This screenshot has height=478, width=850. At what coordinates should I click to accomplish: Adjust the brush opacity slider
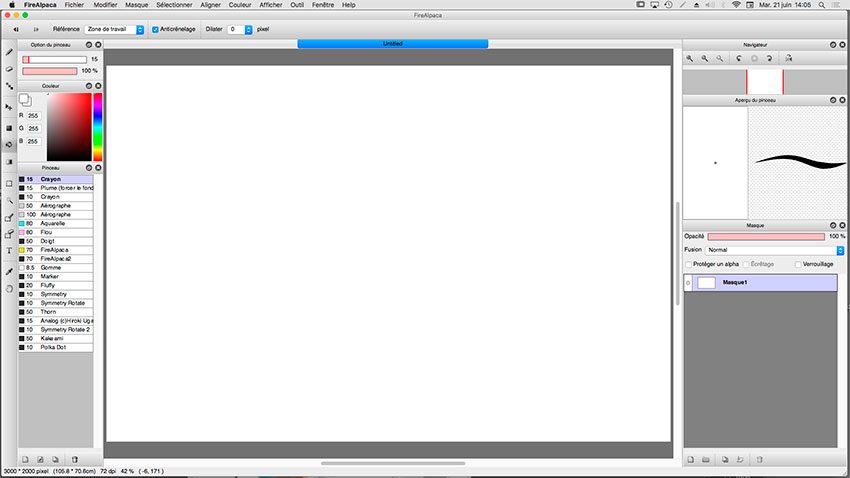pos(50,71)
